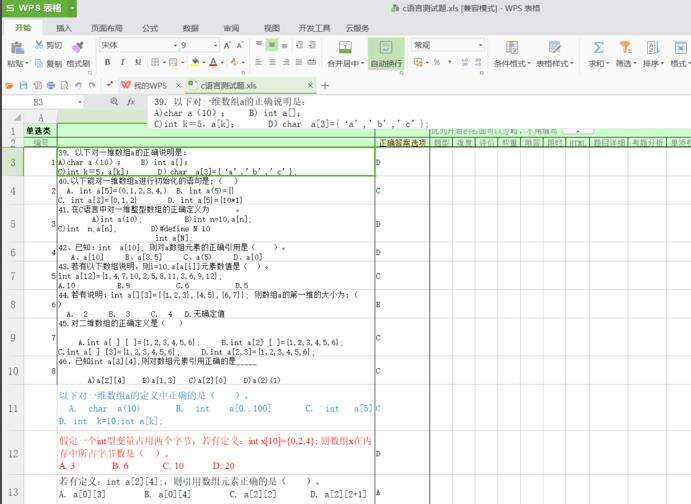The image size is (691, 504).
Task: Open the font size dropdown
Action: 215,45
